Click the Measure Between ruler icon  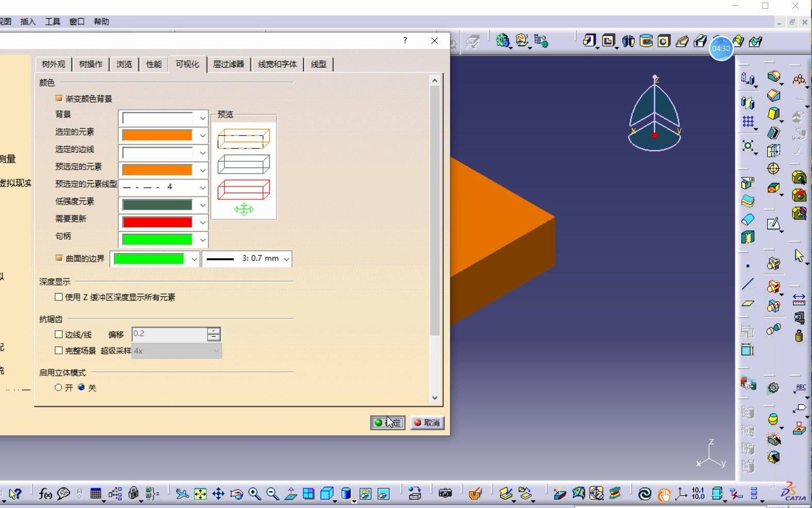click(799, 299)
